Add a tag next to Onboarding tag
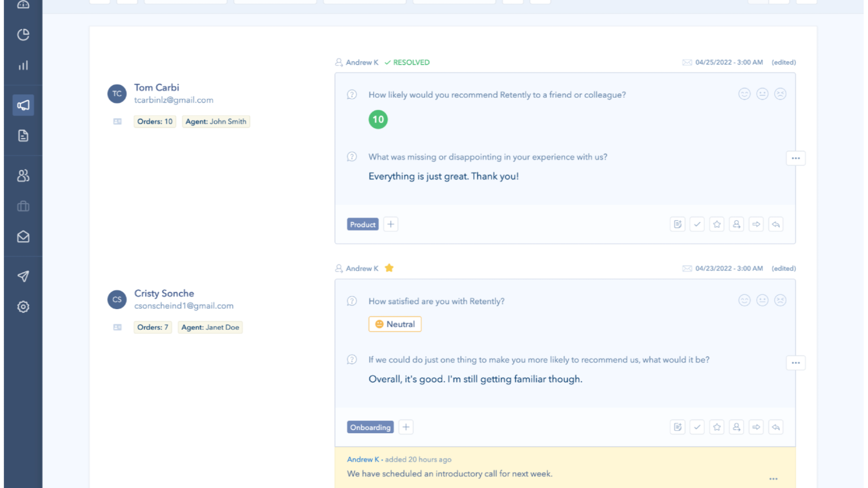The image size is (868, 488). point(406,427)
